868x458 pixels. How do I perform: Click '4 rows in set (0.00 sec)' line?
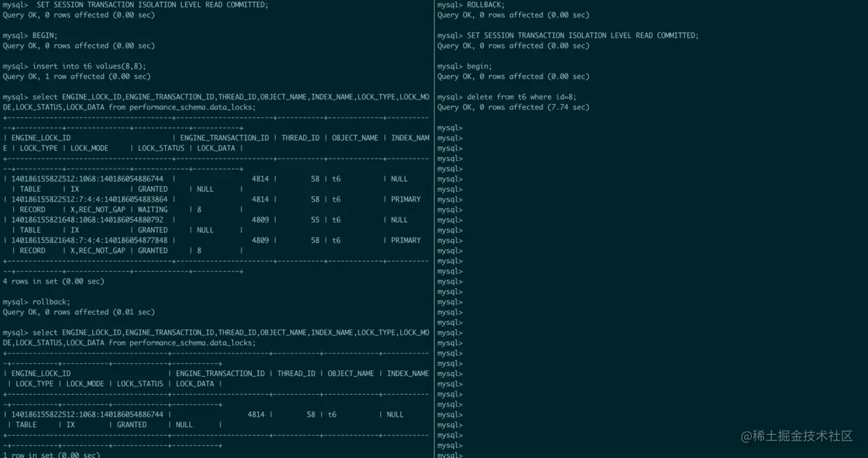tap(53, 282)
